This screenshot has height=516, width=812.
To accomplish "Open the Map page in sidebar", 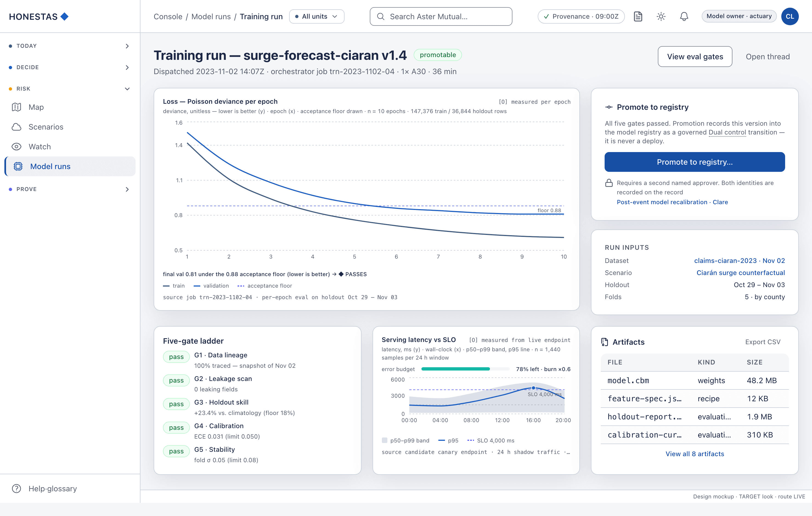I will (70, 107).
